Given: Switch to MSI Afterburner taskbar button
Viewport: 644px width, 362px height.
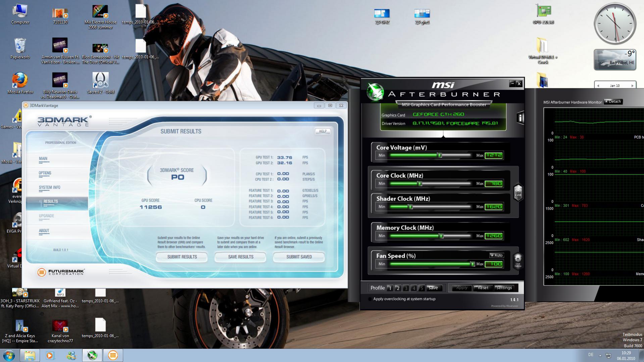Looking at the screenshot, I should pyautogui.click(x=92, y=355).
